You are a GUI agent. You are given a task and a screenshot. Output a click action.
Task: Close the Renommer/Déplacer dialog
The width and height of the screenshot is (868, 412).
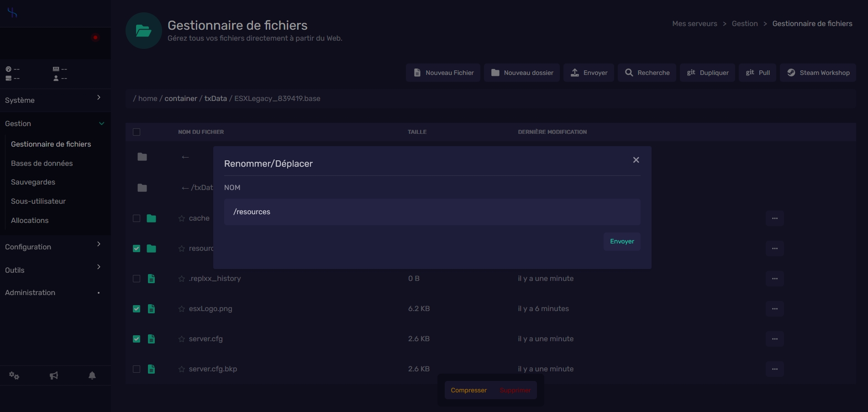636,160
